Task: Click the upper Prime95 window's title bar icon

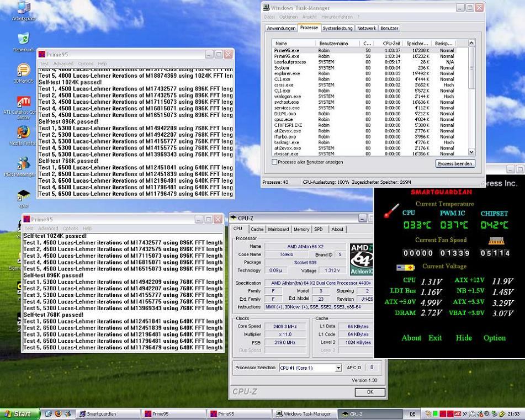Action: point(42,54)
